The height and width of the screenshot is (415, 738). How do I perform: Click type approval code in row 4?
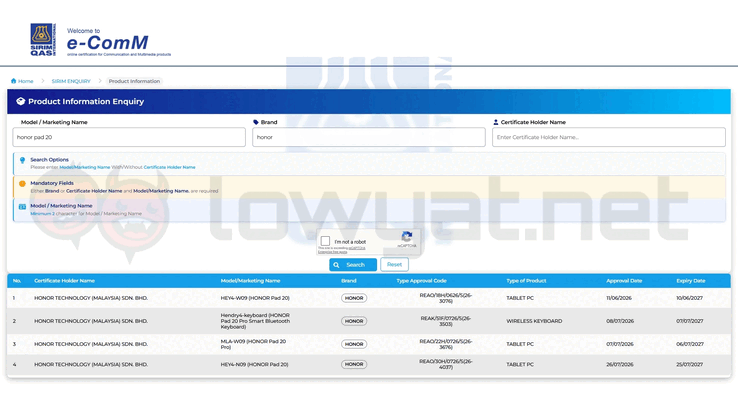coord(446,364)
